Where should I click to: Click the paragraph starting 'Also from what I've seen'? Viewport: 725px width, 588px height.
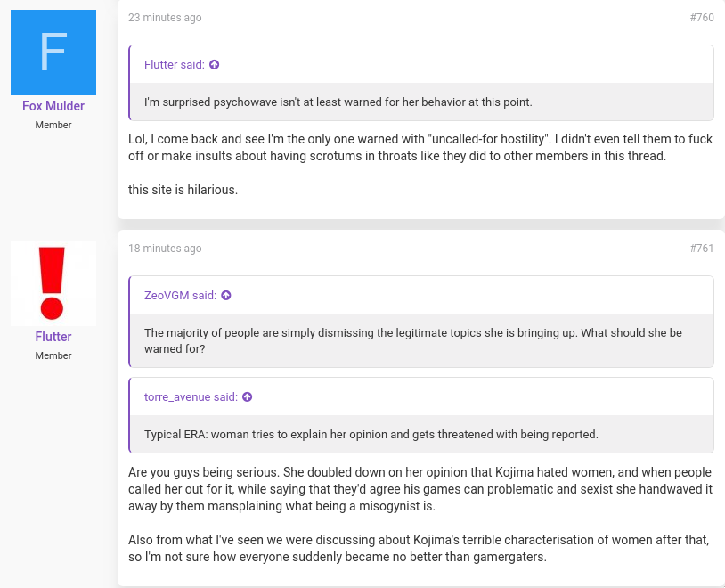(x=419, y=548)
